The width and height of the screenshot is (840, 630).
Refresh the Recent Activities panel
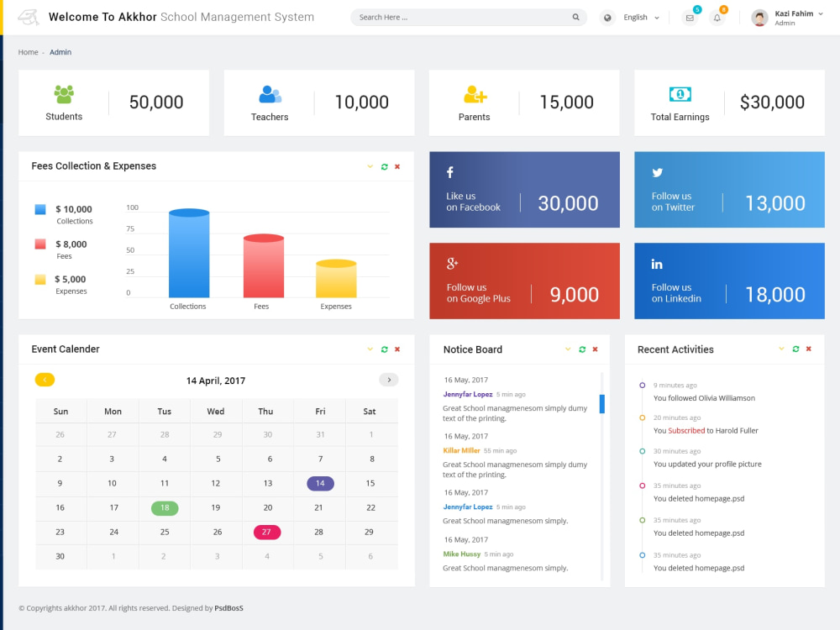795,349
